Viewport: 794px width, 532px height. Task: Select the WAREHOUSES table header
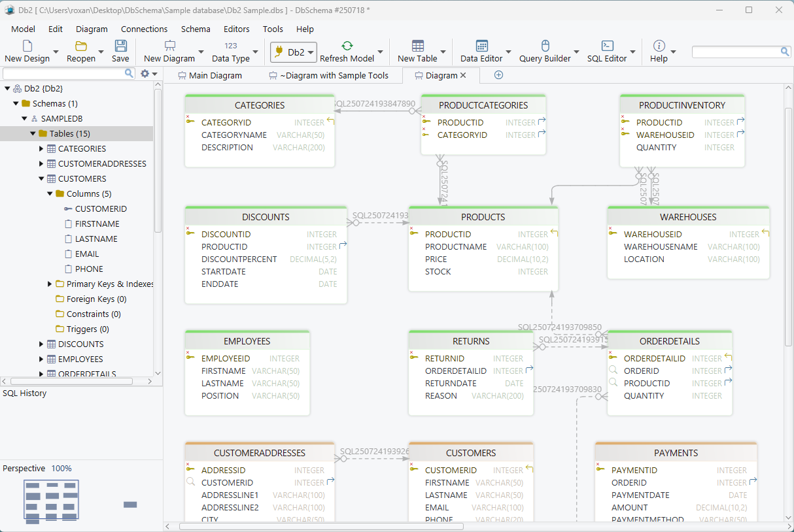tap(688, 217)
